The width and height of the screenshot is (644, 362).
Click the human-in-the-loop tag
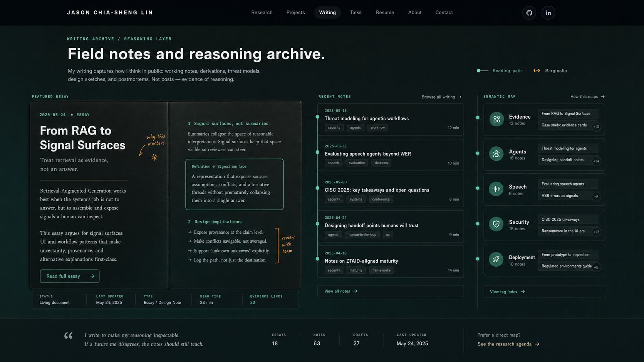362,235
